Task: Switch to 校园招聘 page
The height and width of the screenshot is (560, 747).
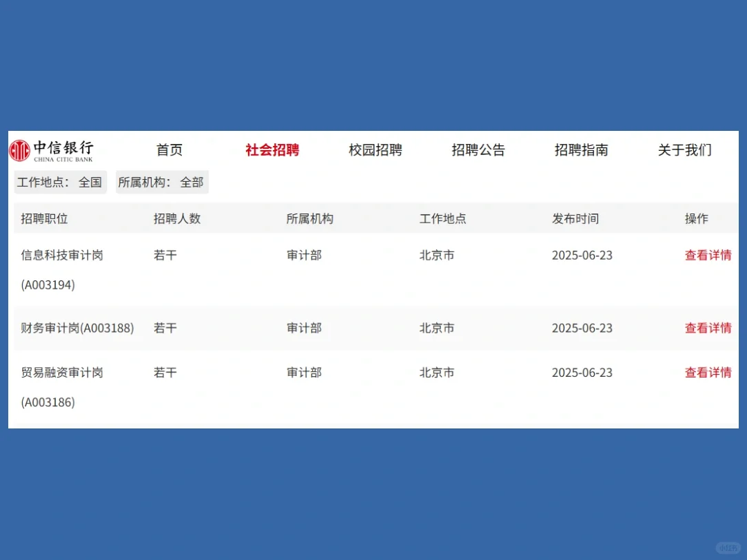Action: pos(376,150)
